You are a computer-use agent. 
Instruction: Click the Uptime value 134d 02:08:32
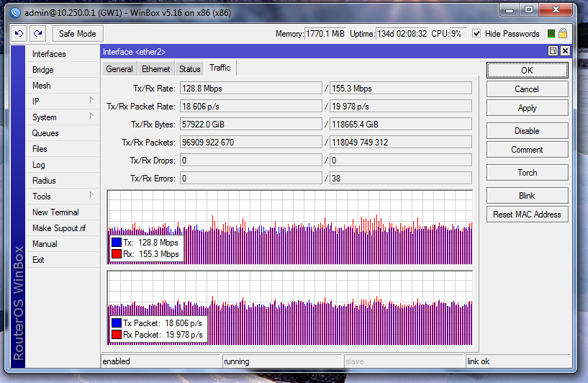[x=402, y=34]
